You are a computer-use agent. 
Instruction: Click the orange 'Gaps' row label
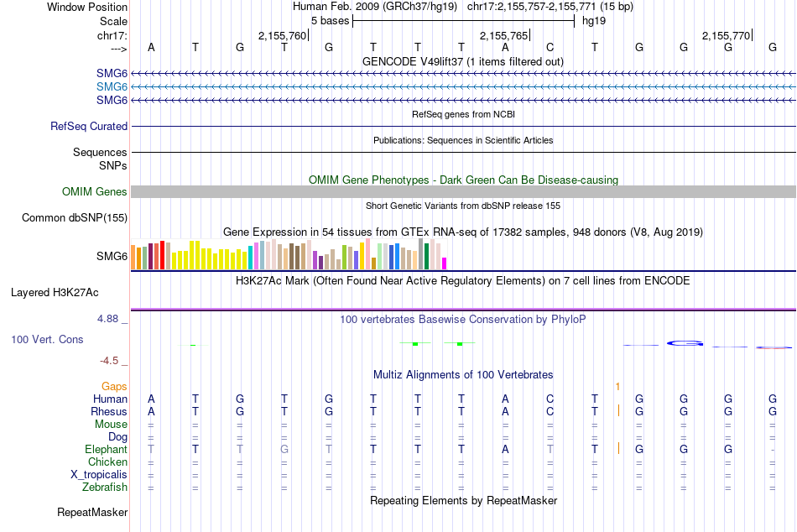[x=114, y=387]
